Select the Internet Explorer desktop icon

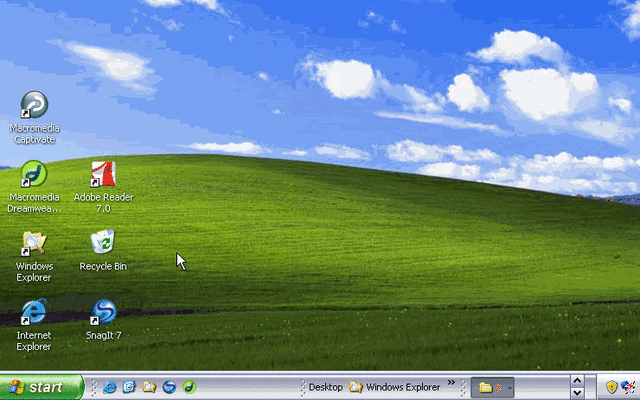click(x=34, y=312)
